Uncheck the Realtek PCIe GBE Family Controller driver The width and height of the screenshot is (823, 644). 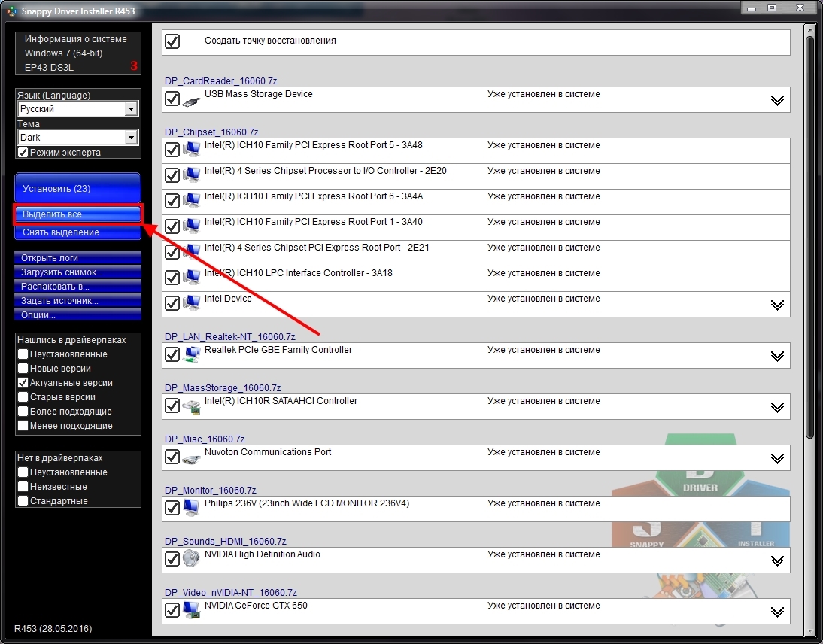click(x=172, y=354)
